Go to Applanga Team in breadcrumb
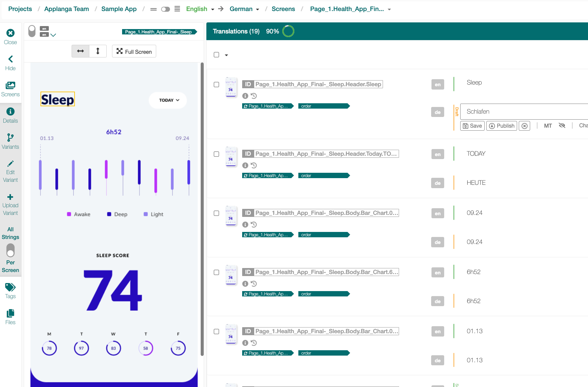The height and width of the screenshot is (387, 588). (67, 9)
